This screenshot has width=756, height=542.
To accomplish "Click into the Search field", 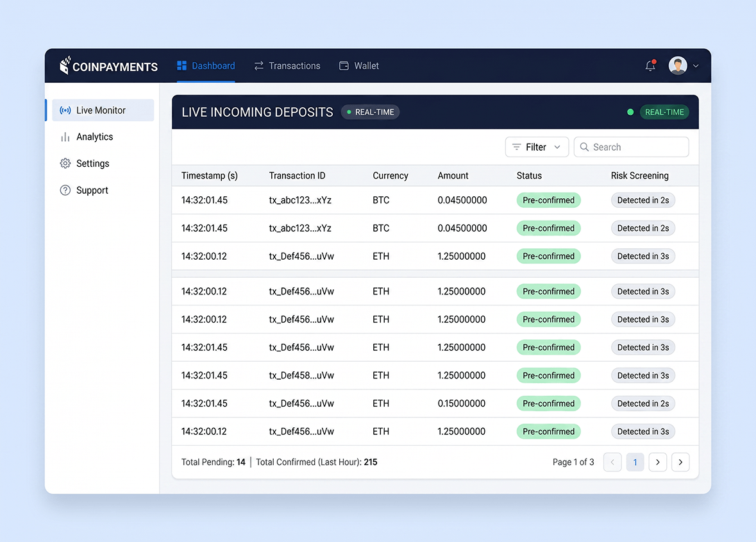I will [x=631, y=147].
